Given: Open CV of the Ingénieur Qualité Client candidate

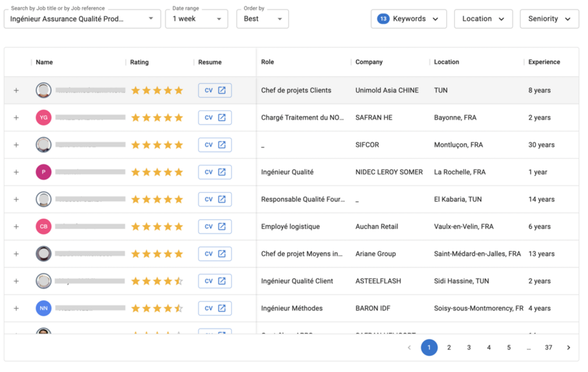Looking at the screenshot, I should coord(214,281).
